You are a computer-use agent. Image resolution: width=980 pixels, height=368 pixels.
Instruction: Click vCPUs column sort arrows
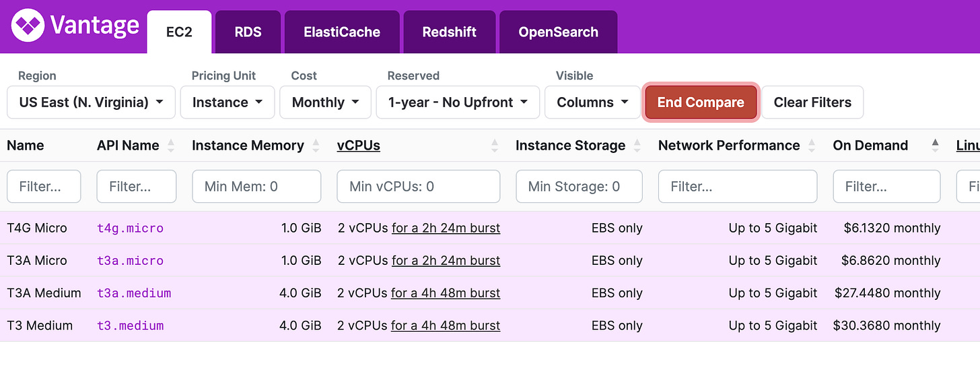(495, 146)
